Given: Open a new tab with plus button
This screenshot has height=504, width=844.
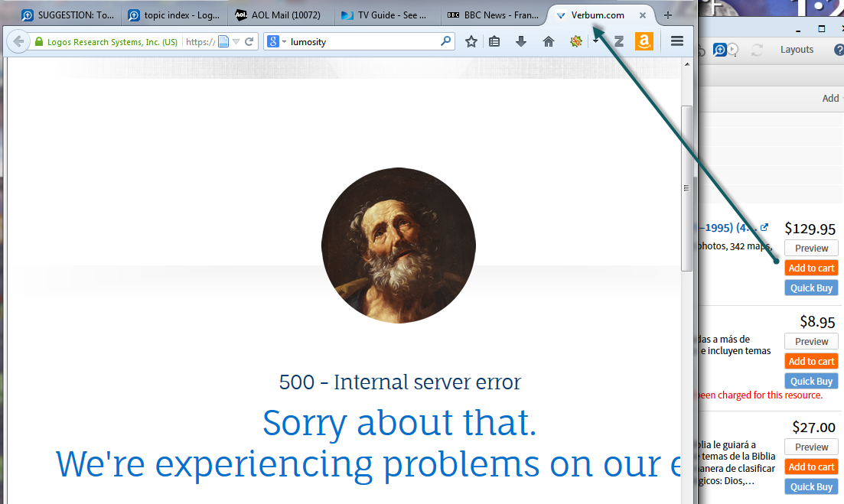Looking at the screenshot, I should [x=668, y=15].
